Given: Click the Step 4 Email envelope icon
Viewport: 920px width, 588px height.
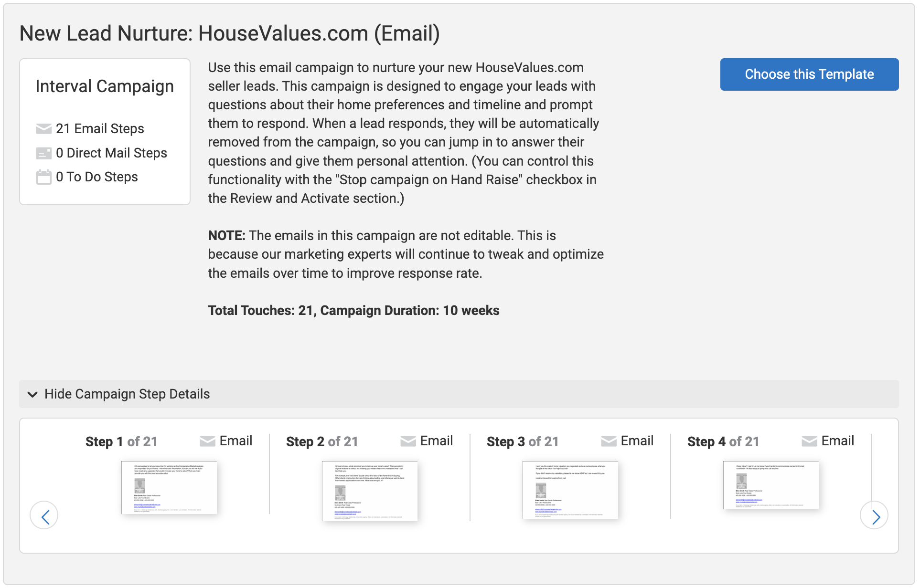Looking at the screenshot, I should pos(809,441).
